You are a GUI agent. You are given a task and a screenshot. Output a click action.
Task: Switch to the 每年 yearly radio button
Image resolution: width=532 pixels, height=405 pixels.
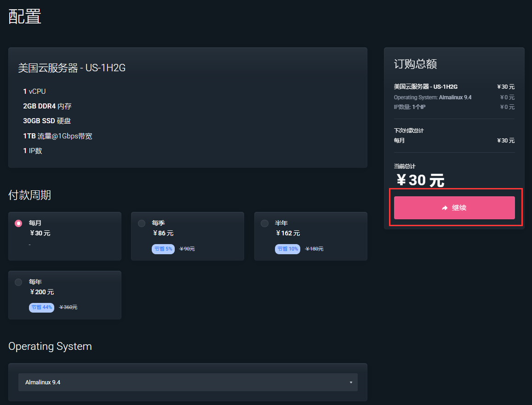click(18, 282)
